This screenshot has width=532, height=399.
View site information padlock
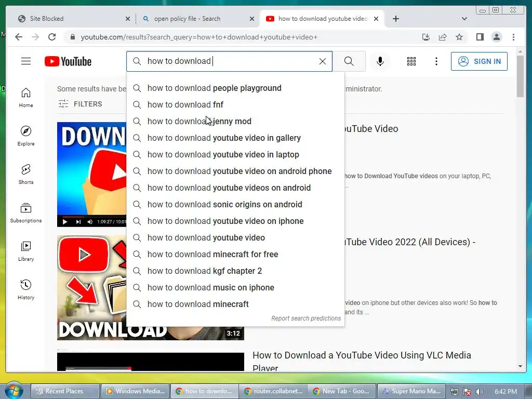click(x=72, y=37)
